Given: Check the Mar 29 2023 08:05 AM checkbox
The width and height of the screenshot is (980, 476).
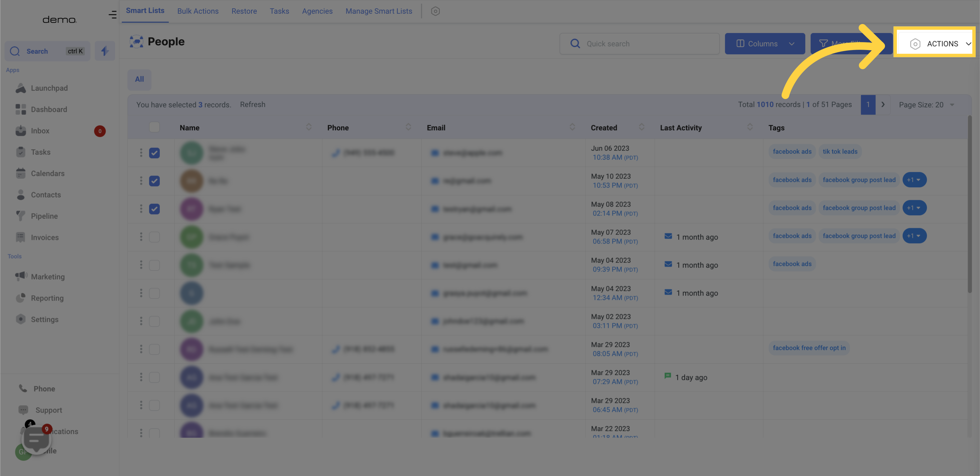Looking at the screenshot, I should [x=154, y=349].
